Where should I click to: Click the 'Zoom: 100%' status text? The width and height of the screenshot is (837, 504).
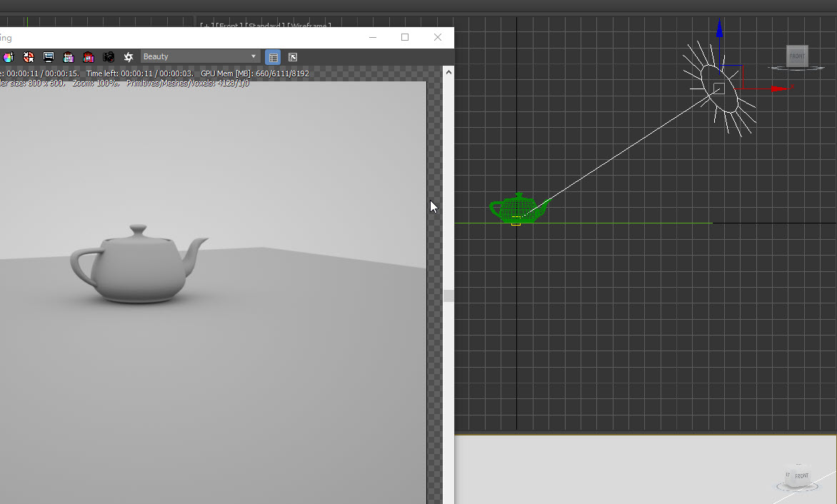(x=96, y=84)
